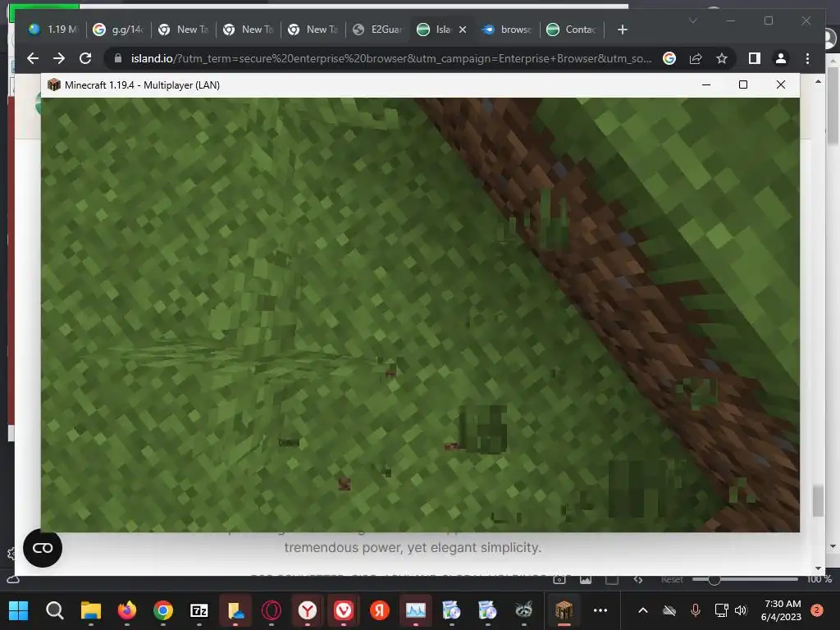Image resolution: width=840 pixels, height=630 pixels.
Task: Share this page using the share icon
Action: pyautogui.click(x=696, y=58)
